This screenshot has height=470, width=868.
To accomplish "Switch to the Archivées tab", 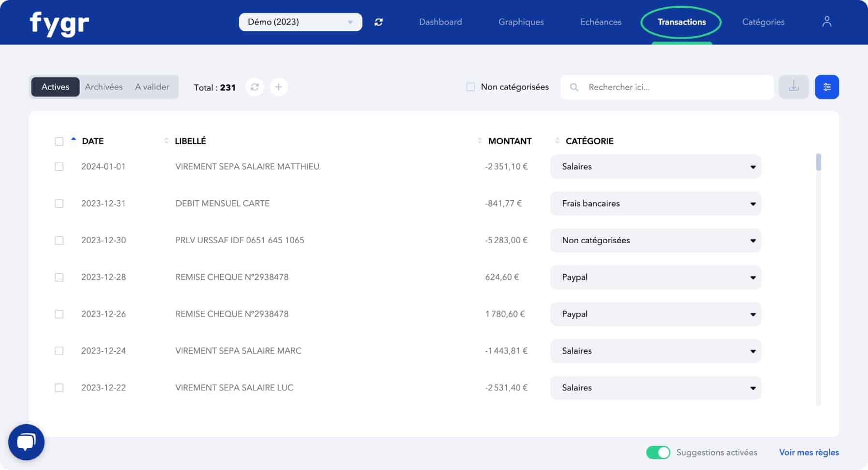I will [x=103, y=87].
